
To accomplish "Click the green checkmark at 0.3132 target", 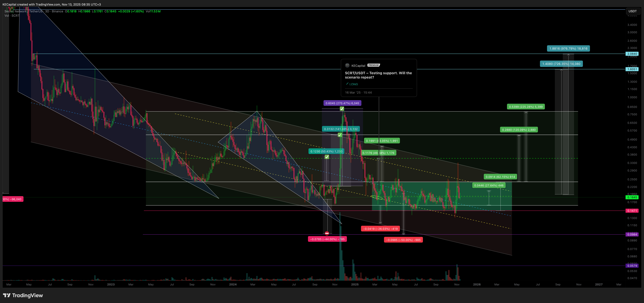I will point(340,135).
